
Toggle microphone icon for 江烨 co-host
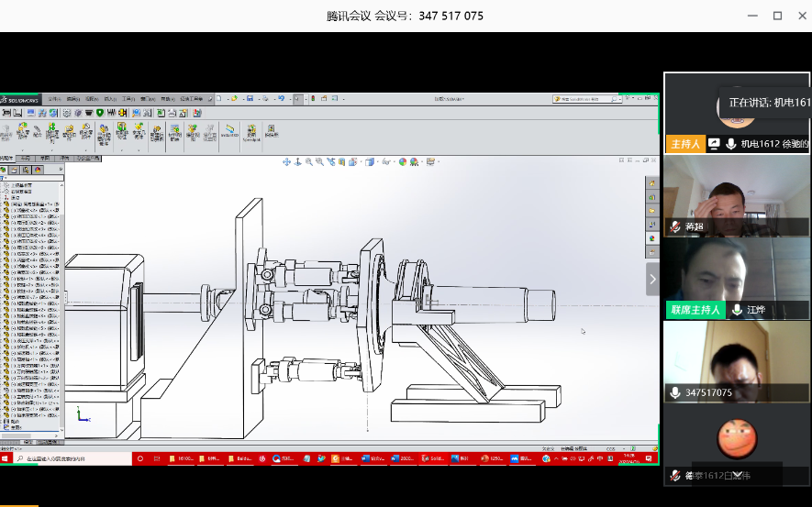[x=737, y=310]
